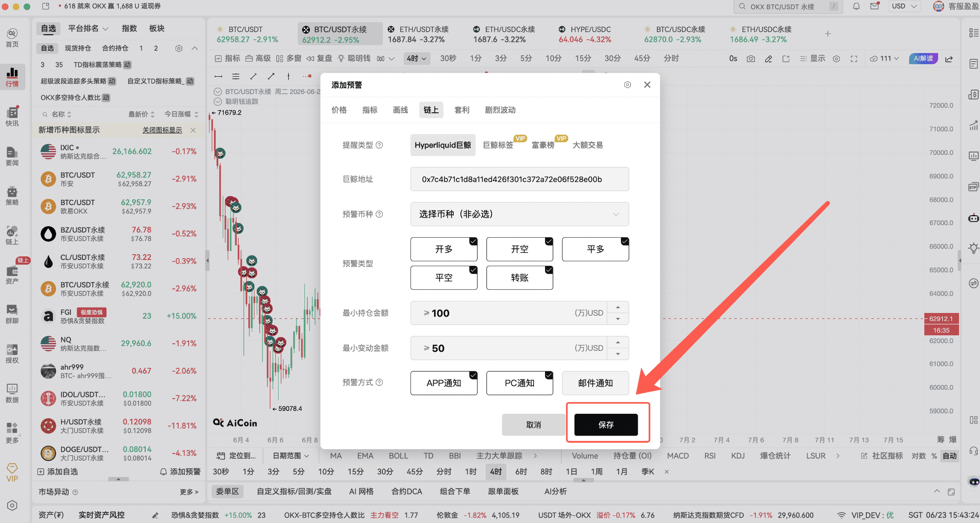Open the 4时 timeframe dropdown
This screenshot has height=523, width=980.
coord(416,58)
